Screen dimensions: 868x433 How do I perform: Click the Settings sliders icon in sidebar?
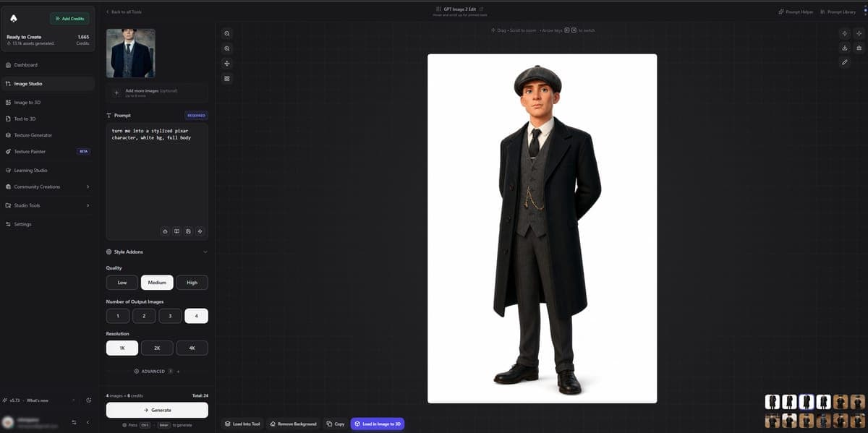tap(8, 224)
